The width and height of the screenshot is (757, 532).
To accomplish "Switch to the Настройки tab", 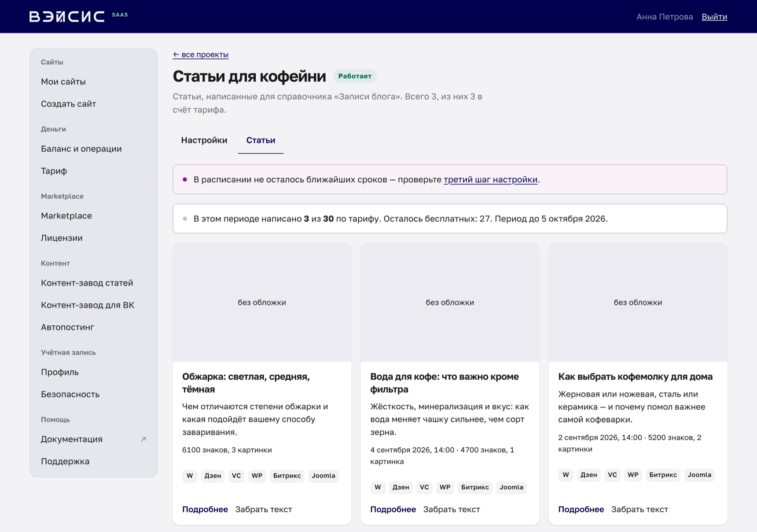I will click(204, 140).
